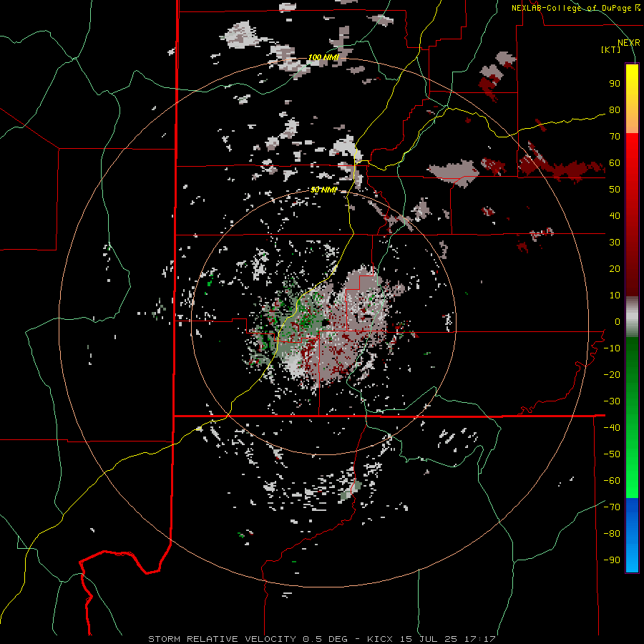This screenshot has width=644, height=644.
Task: Click the Storm Relative Velocity KICX caption
Action: (321, 639)
